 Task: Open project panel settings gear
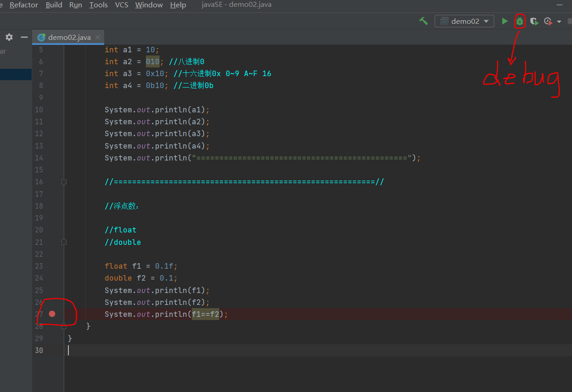pyautogui.click(x=9, y=37)
